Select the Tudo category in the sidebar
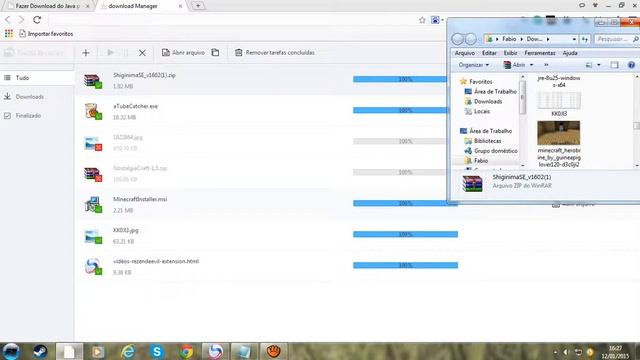The height and width of the screenshot is (360, 640). coord(37,78)
